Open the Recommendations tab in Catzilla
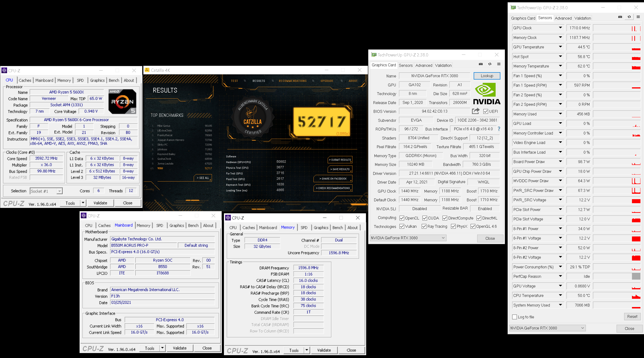Viewport: 644px width, 358px height. click(x=292, y=81)
